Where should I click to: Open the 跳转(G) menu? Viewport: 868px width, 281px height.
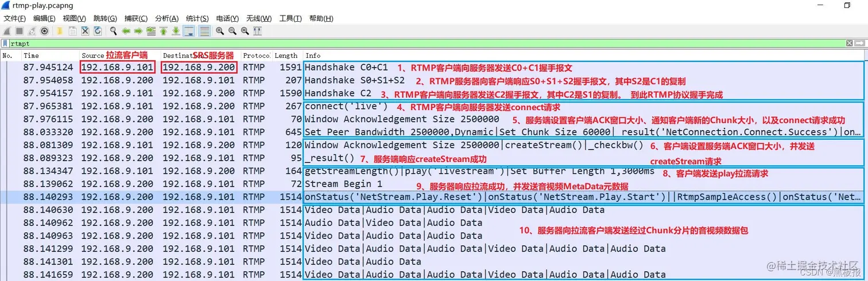click(104, 18)
